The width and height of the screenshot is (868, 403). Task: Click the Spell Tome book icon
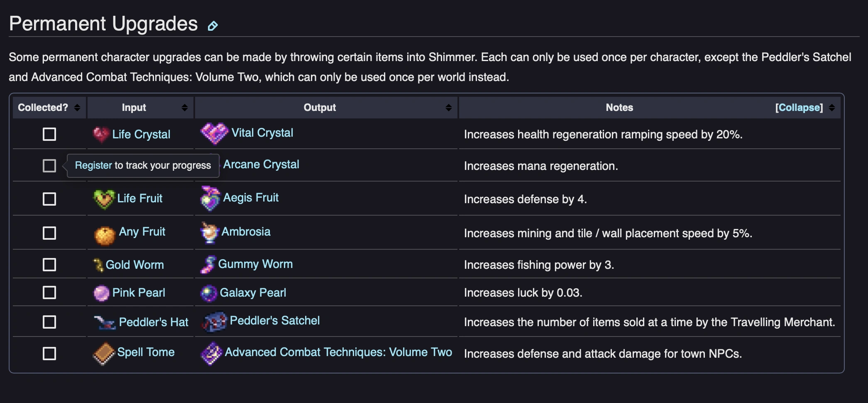click(104, 353)
